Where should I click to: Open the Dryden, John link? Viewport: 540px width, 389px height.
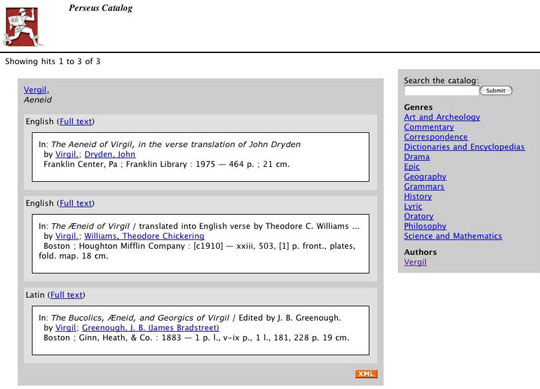[x=110, y=154]
